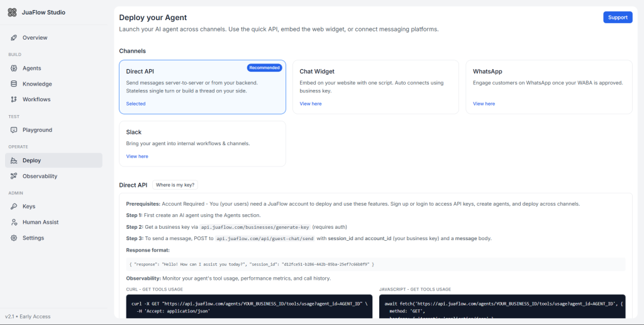Click the Playground chat icon

[x=14, y=130]
